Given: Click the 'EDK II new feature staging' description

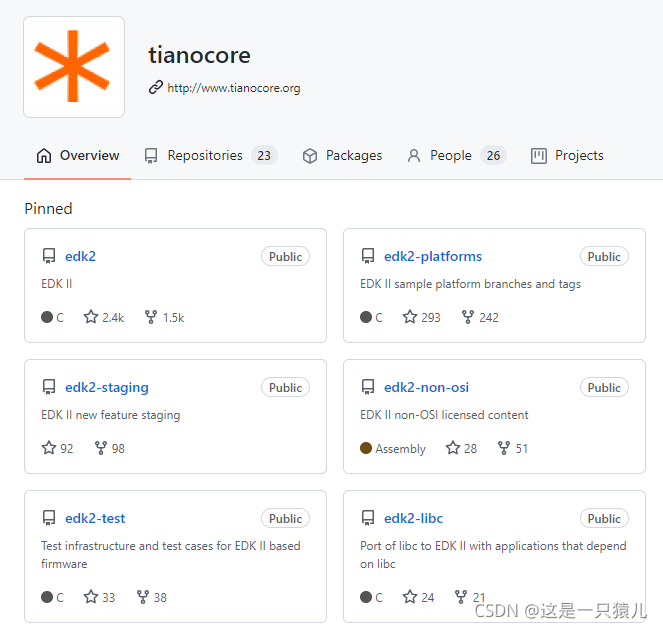Looking at the screenshot, I should point(110,415).
